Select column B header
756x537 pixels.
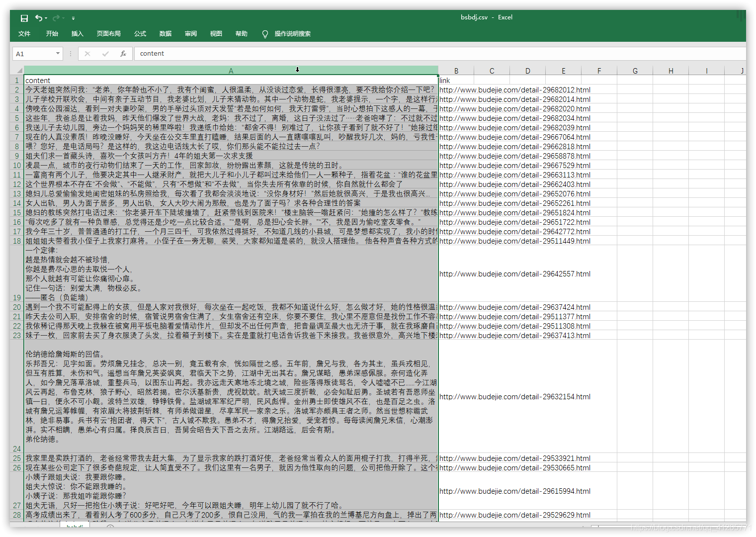point(456,71)
